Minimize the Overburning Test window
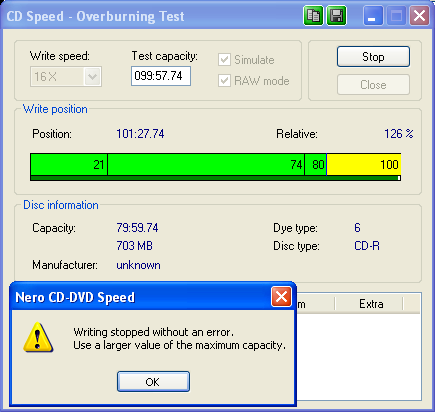This screenshot has height=412, width=435. pos(373,15)
